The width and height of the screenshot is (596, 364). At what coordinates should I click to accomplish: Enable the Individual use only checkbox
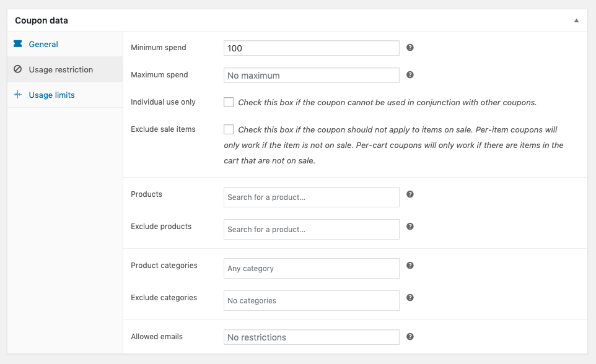pyautogui.click(x=229, y=102)
